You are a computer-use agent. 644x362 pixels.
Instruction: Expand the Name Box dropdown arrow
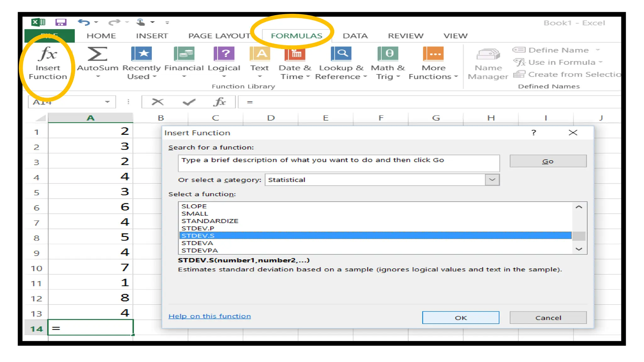(107, 102)
